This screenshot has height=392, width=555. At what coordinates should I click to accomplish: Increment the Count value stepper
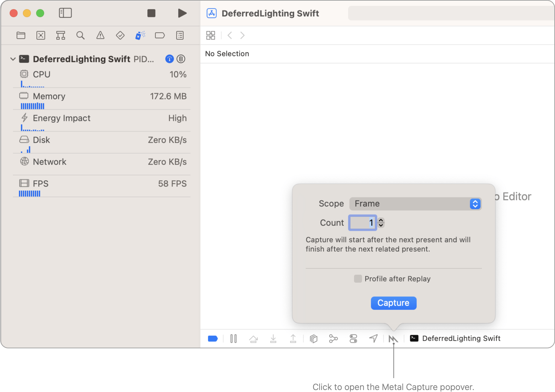(381, 220)
